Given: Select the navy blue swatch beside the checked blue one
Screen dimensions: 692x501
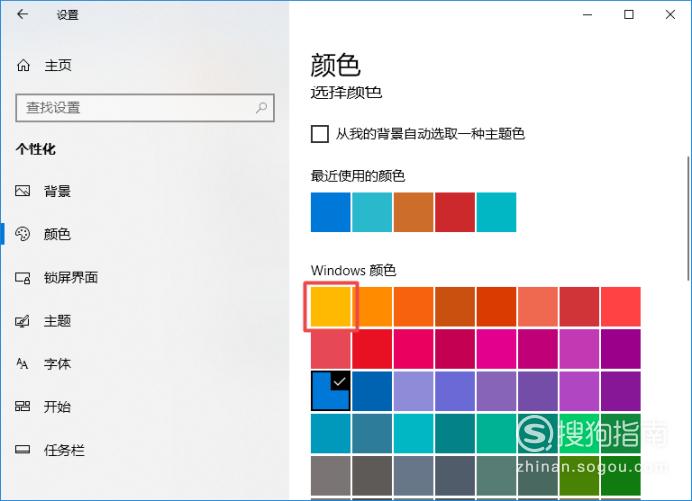Looking at the screenshot, I should pos(372,391).
